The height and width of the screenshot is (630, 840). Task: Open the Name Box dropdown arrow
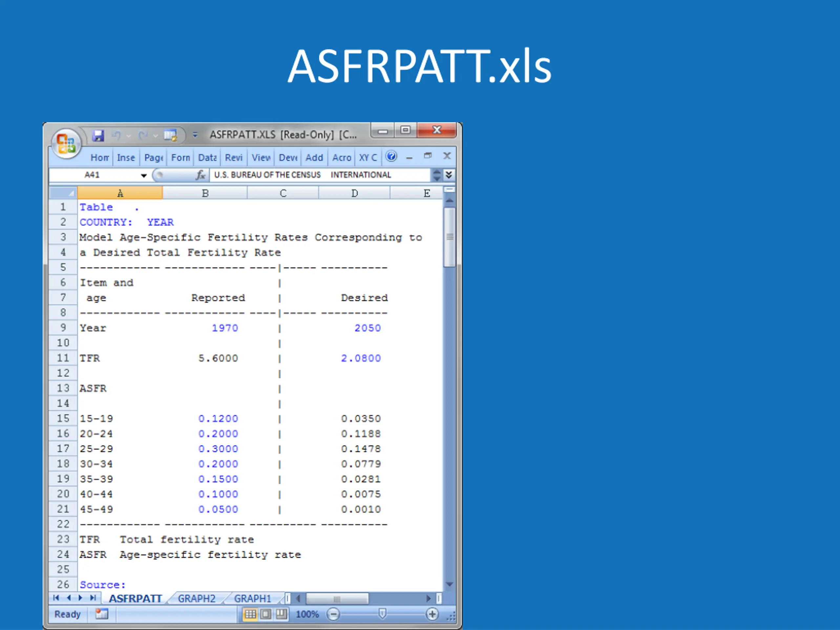[143, 176]
